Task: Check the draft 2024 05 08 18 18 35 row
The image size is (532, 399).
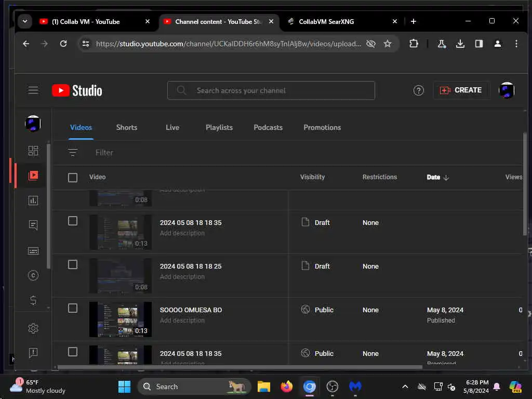Action: (73, 221)
